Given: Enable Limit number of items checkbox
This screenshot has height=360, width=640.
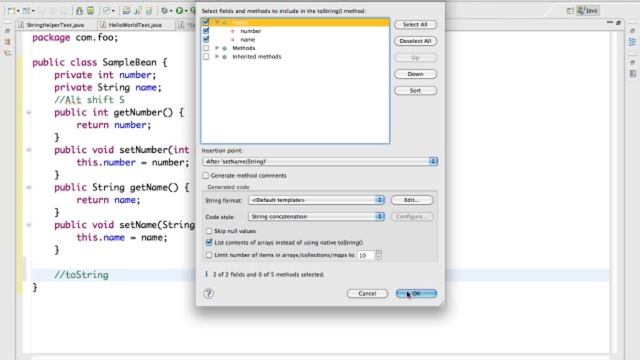Looking at the screenshot, I should click(209, 255).
